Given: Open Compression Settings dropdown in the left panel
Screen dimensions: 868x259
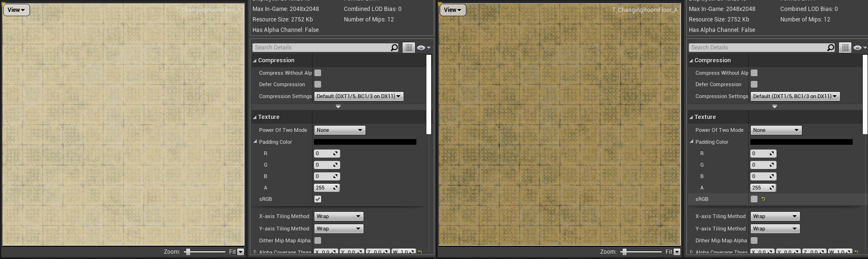Looking at the screenshot, I should (359, 96).
